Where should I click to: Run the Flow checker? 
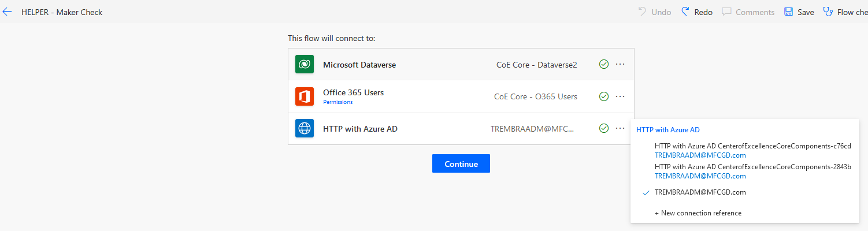tap(845, 12)
